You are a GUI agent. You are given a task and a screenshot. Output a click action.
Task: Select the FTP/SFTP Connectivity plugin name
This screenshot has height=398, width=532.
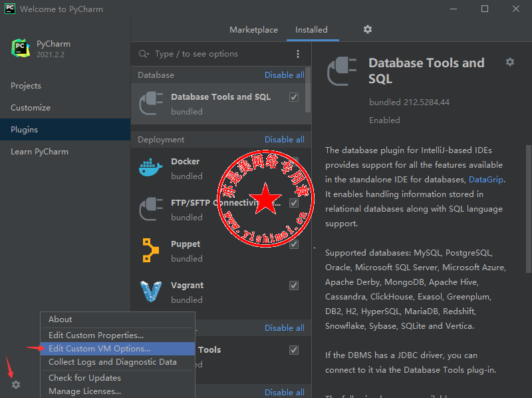click(225, 203)
